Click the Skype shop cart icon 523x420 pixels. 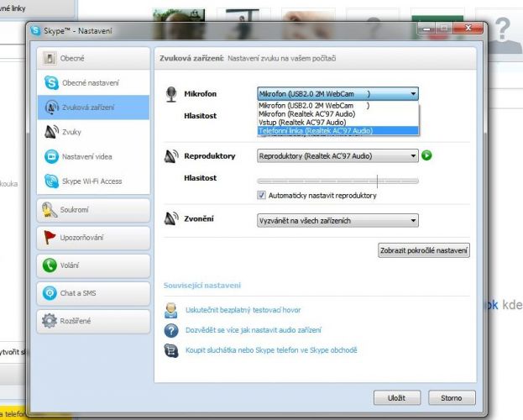click(x=171, y=350)
